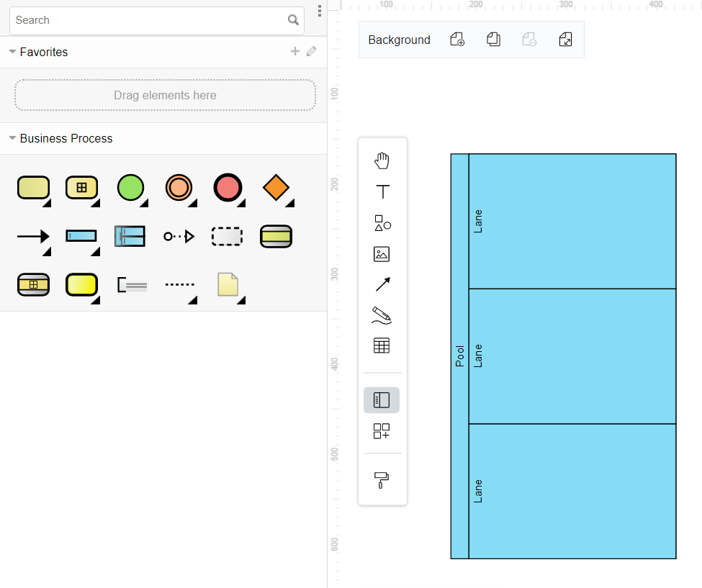Toggle the shapes sidebar panel button

click(382, 400)
